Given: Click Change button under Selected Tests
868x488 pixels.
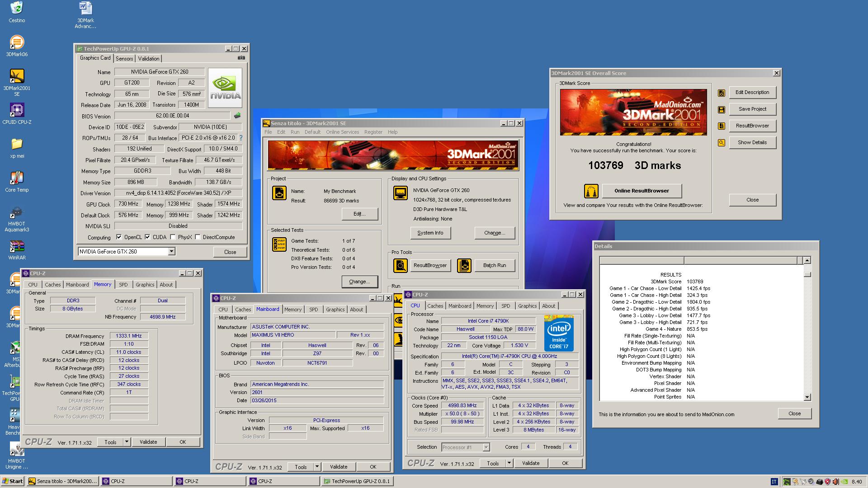Looking at the screenshot, I should coord(360,282).
